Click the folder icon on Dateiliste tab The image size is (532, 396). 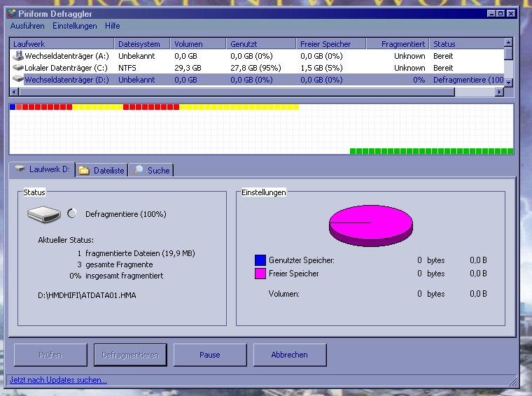pyautogui.click(x=84, y=170)
